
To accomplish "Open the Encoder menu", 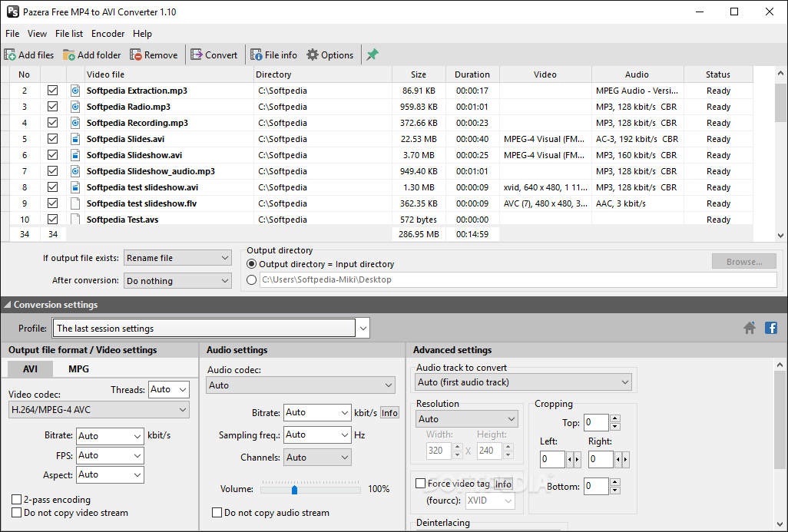I will (108, 34).
